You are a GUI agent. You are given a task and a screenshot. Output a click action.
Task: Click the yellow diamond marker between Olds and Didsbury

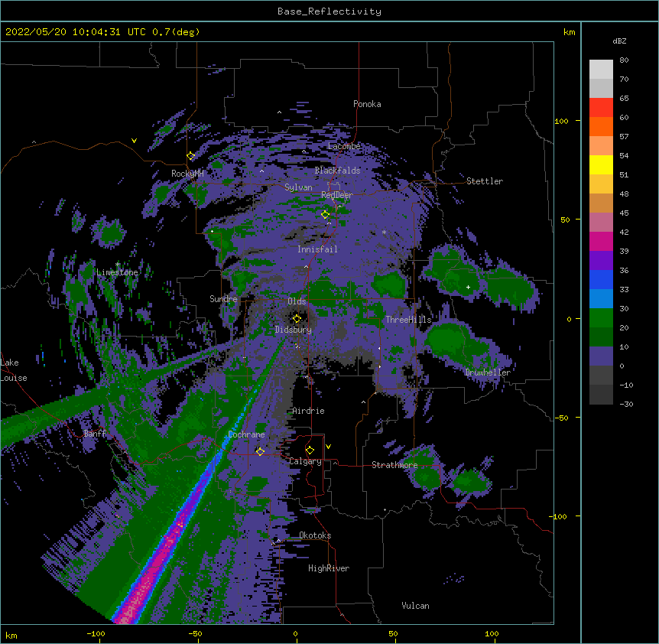[297, 319]
